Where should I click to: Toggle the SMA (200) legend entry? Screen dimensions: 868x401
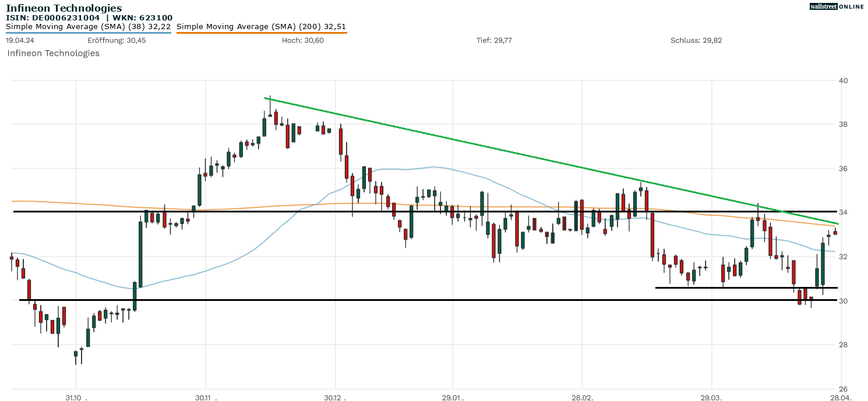(x=261, y=27)
